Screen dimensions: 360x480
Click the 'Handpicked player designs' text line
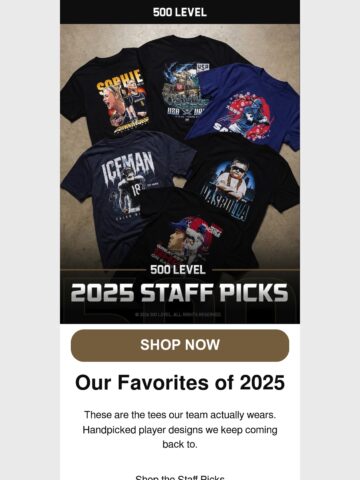point(180,430)
